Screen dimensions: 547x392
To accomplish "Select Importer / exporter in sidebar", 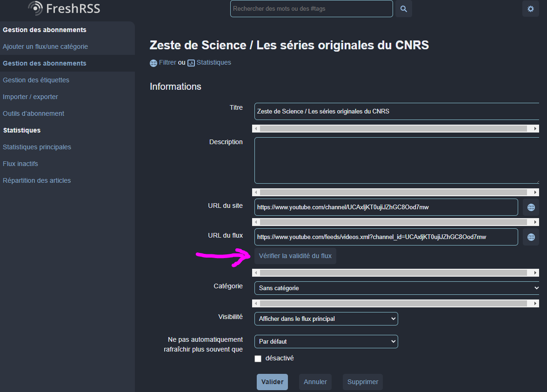I will [30, 97].
